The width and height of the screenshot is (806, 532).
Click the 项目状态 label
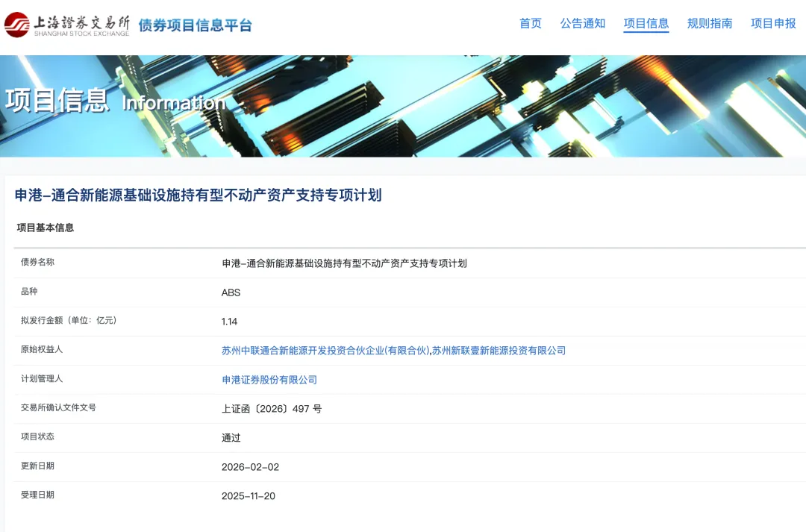[37, 437]
